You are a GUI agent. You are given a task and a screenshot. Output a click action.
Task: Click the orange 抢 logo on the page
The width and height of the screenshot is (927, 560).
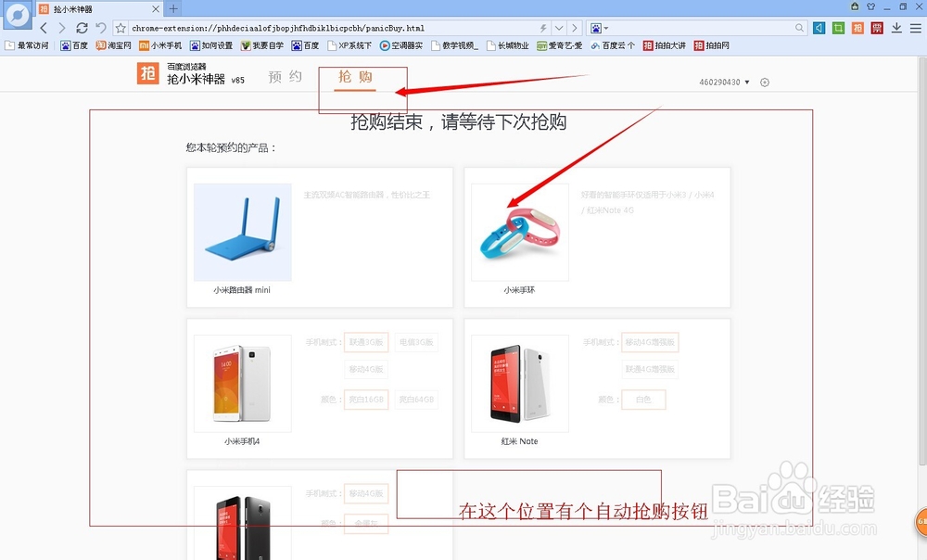coord(147,73)
